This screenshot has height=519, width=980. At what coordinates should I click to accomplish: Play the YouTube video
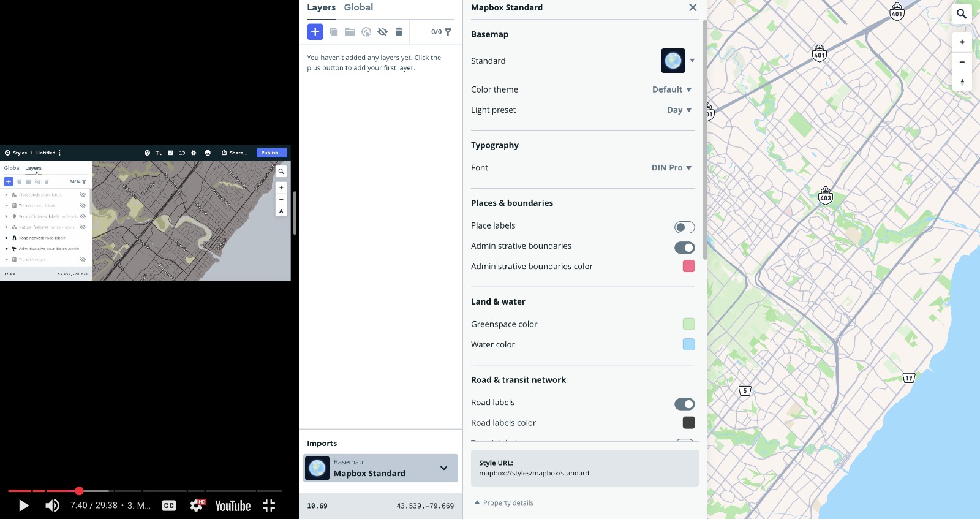tap(24, 506)
